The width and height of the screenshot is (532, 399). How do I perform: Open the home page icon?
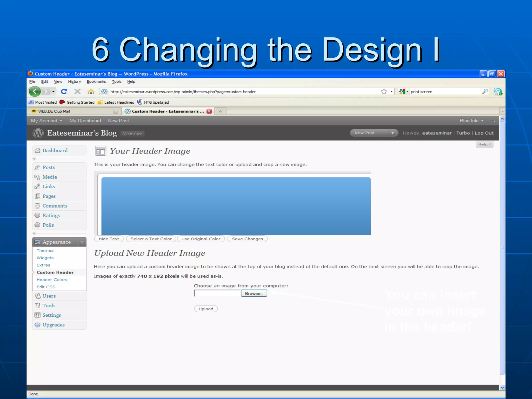click(91, 91)
